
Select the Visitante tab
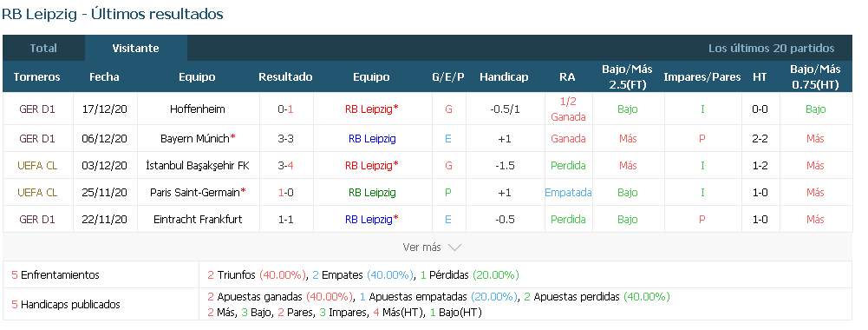click(135, 49)
